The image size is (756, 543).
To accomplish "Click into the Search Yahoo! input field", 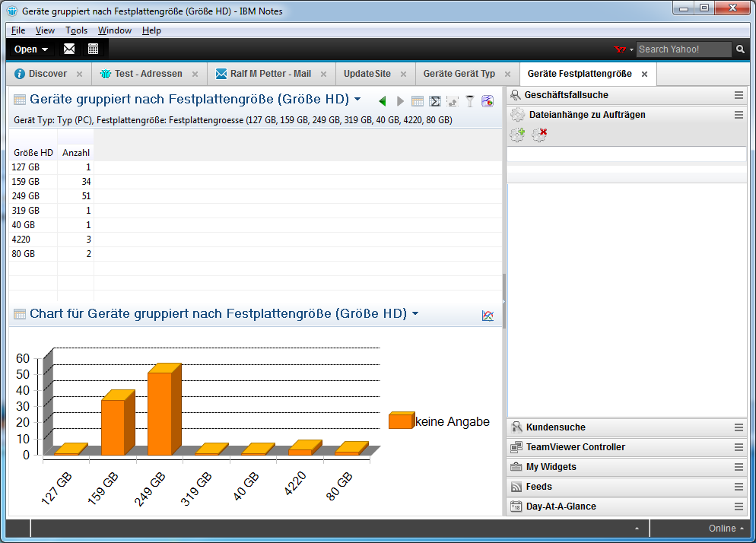I will click(683, 49).
